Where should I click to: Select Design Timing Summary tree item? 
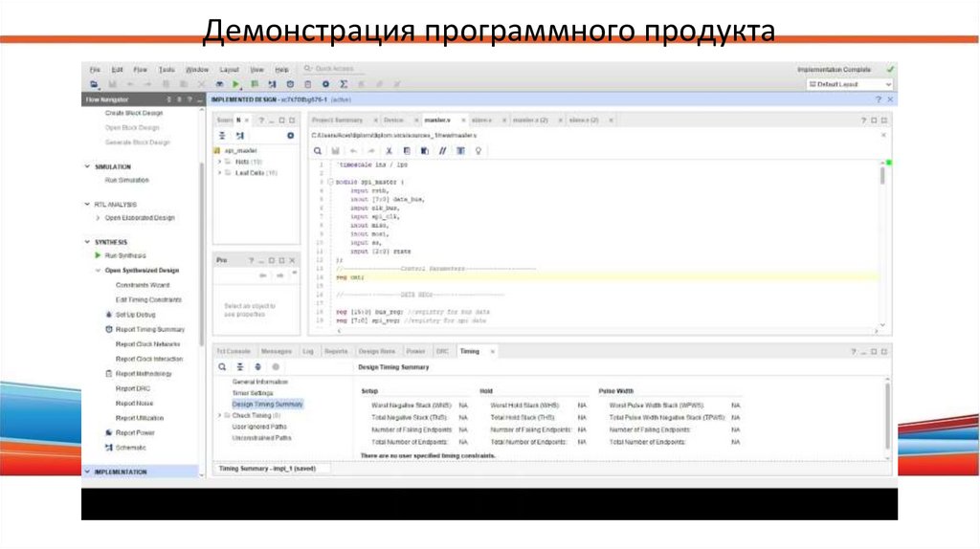point(268,405)
